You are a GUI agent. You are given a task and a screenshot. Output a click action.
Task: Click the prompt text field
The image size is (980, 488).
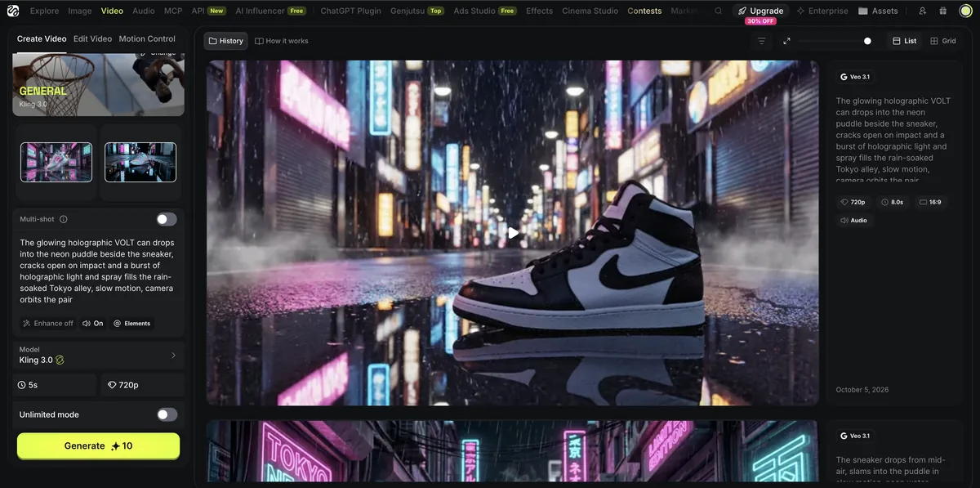pos(99,271)
